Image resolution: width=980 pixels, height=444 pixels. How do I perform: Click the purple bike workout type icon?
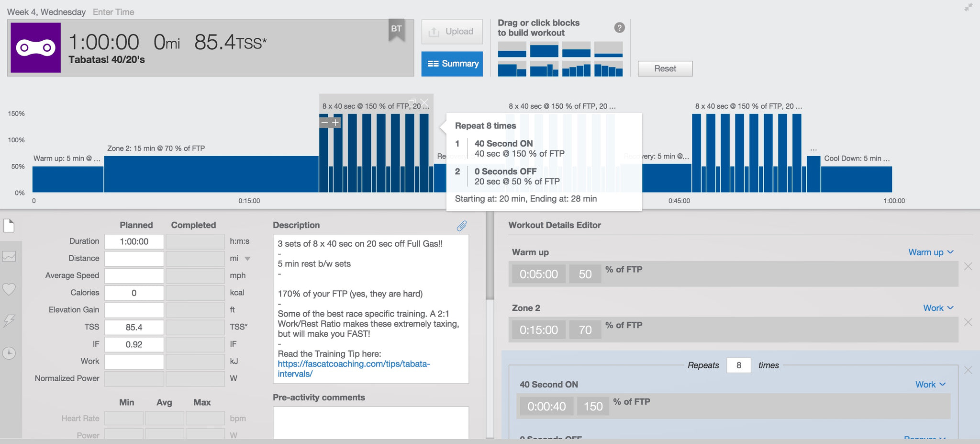(x=36, y=48)
